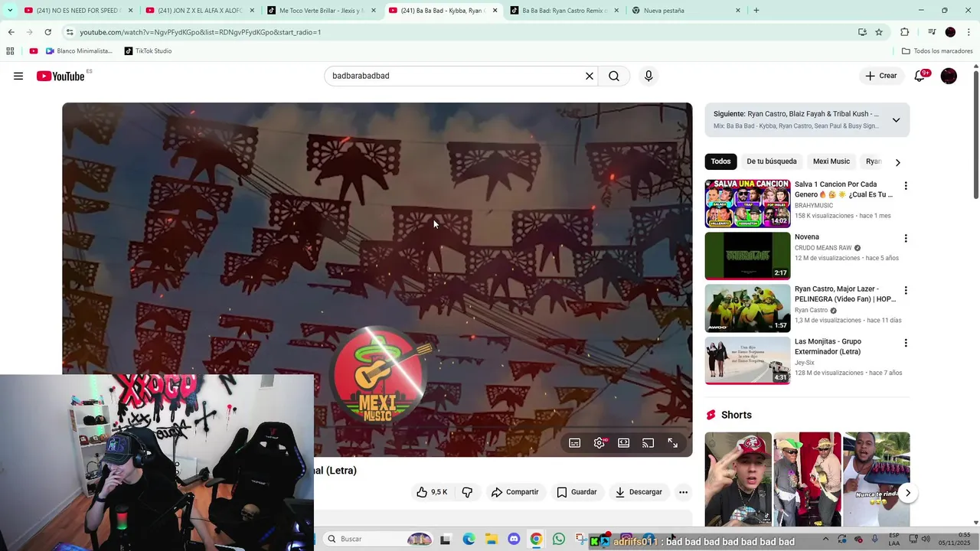Open Chrome media controls icon

coord(932,32)
